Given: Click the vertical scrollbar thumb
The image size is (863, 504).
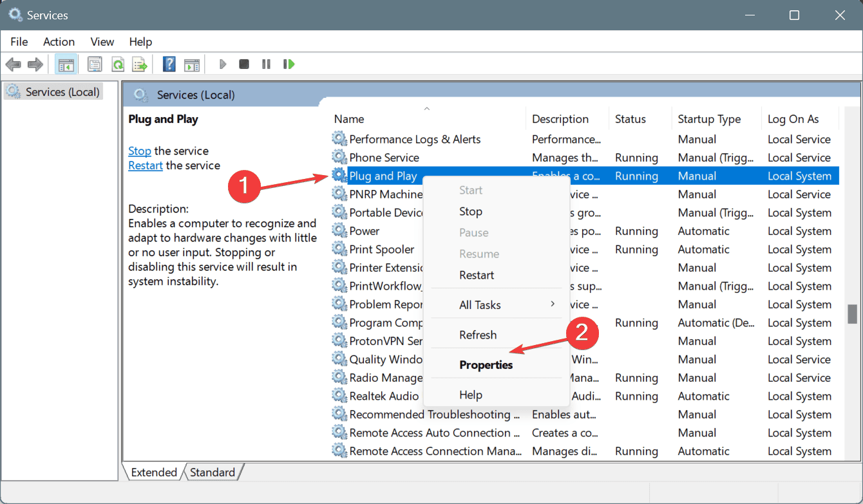Looking at the screenshot, I should [852, 313].
